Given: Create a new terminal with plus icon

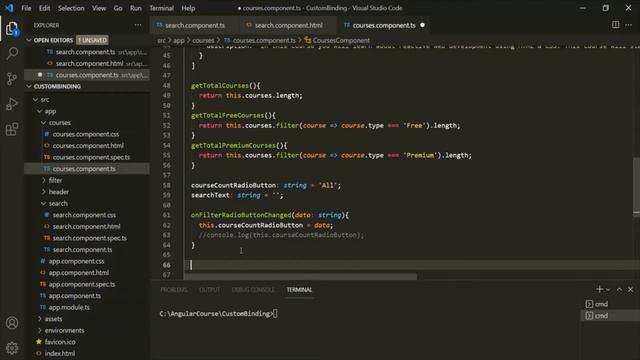Looking at the screenshot, I should (x=599, y=289).
